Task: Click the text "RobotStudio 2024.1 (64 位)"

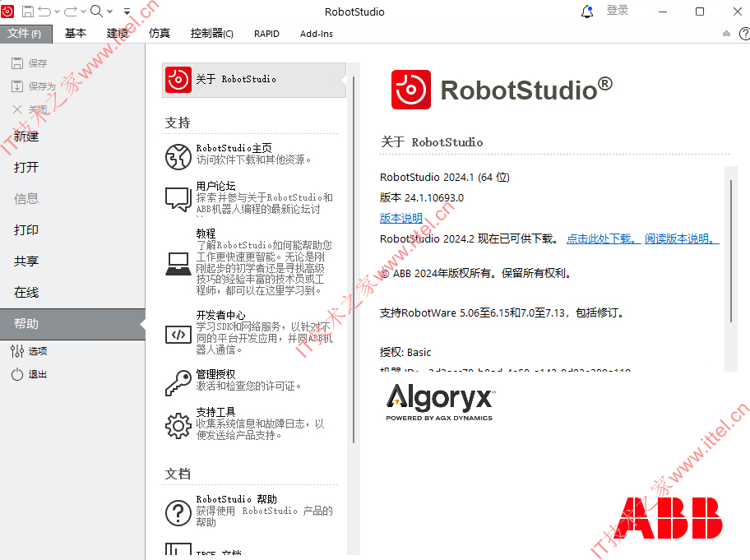Action: pyautogui.click(x=444, y=178)
